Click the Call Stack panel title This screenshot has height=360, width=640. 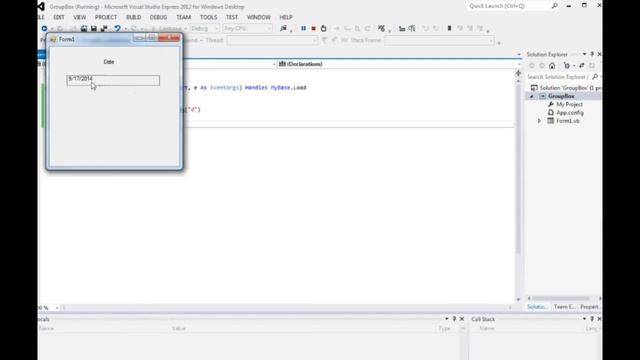point(483,319)
